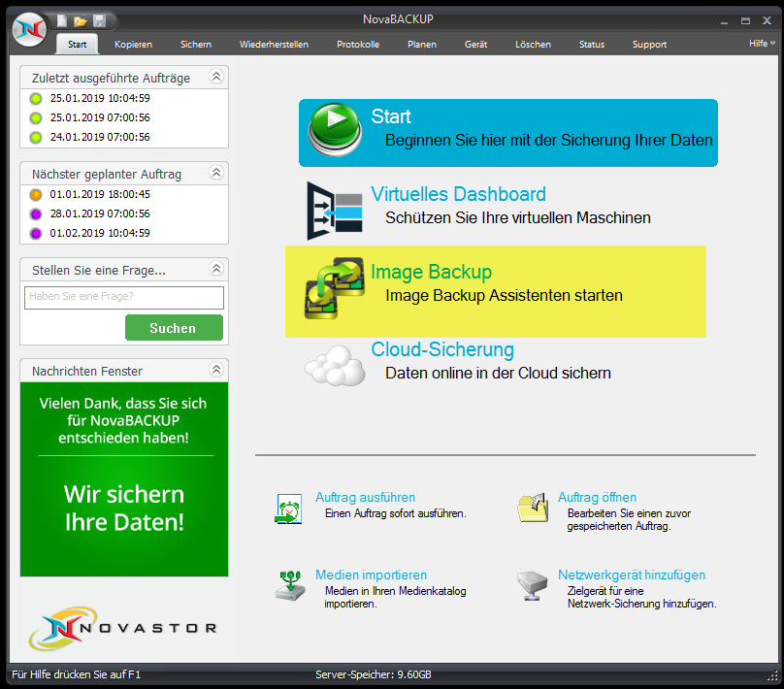The width and height of the screenshot is (784, 689).
Task: Open the Support tab
Action: (649, 44)
